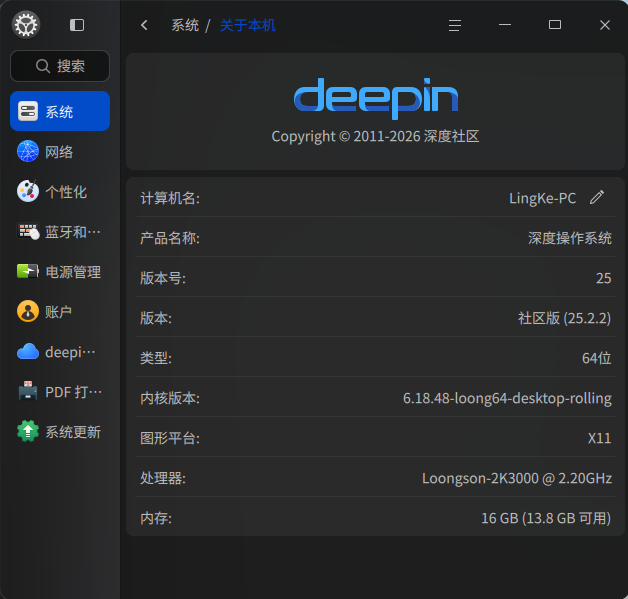
Task: Click the 版本号: label
Action: pos(163,278)
